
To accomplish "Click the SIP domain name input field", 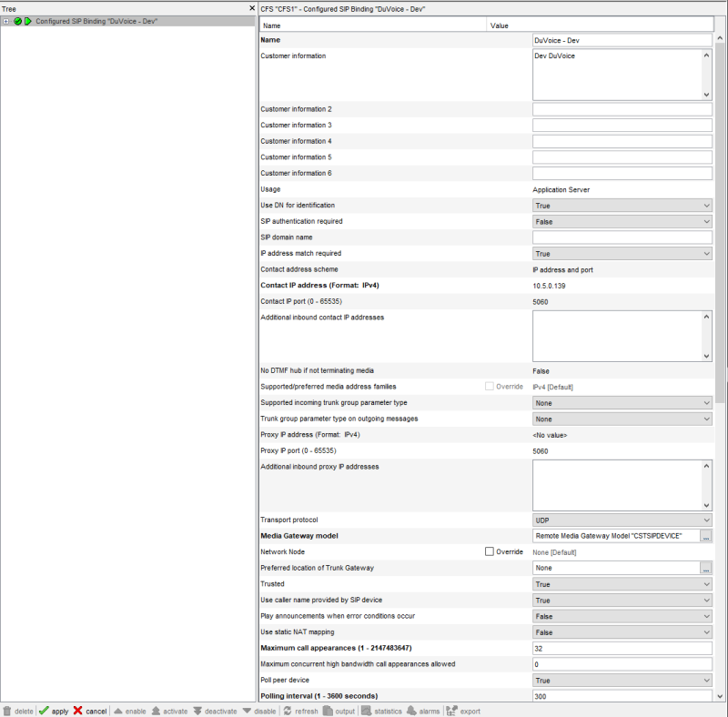I will 622,237.
